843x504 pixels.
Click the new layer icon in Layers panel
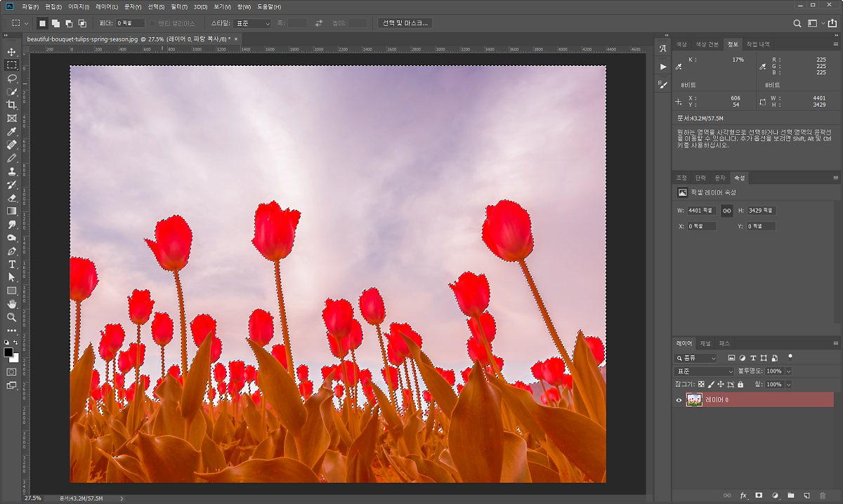tap(806, 496)
